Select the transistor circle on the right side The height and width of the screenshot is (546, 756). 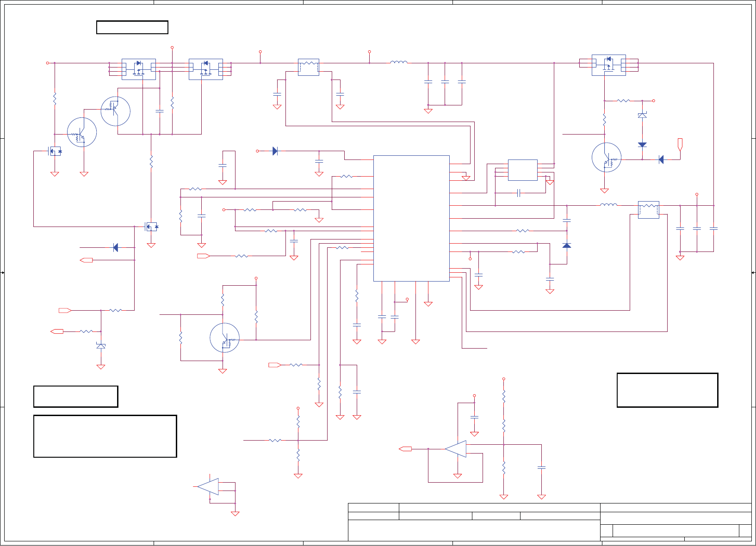607,157
